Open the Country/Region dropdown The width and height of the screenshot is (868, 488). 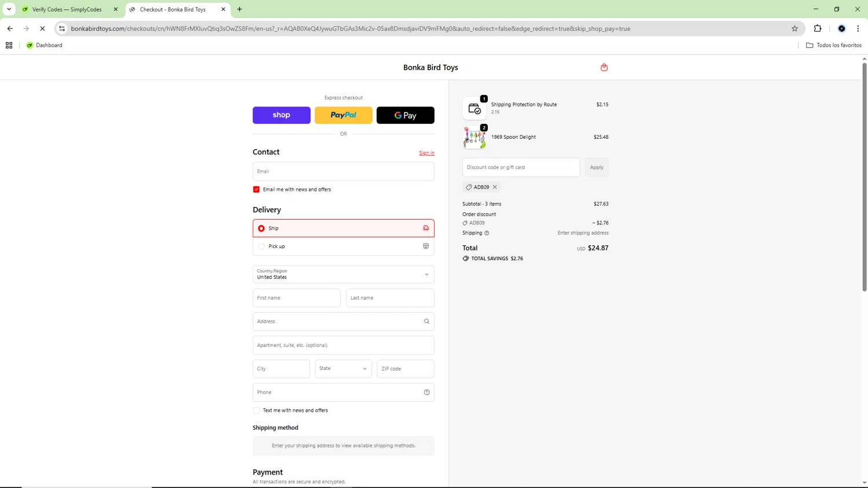tap(343, 274)
